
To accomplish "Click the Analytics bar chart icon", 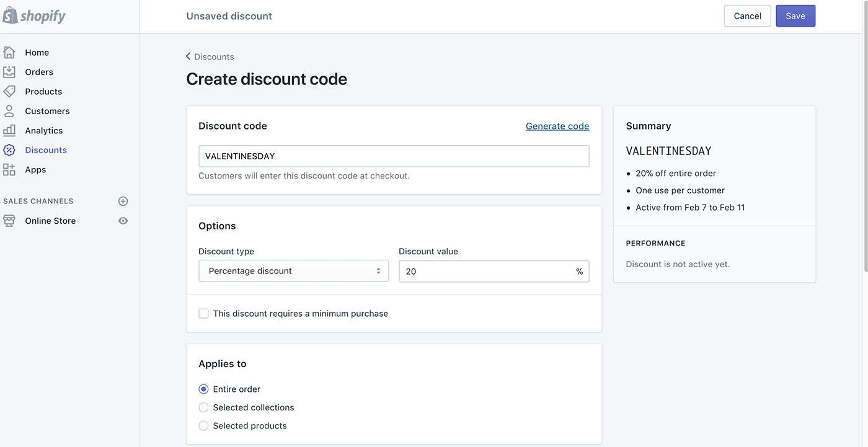I will [9, 130].
